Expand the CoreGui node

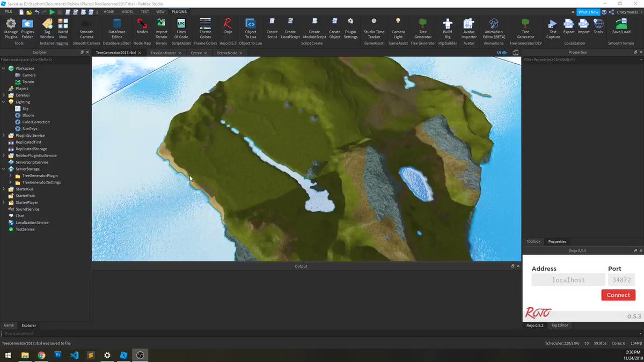point(4,95)
